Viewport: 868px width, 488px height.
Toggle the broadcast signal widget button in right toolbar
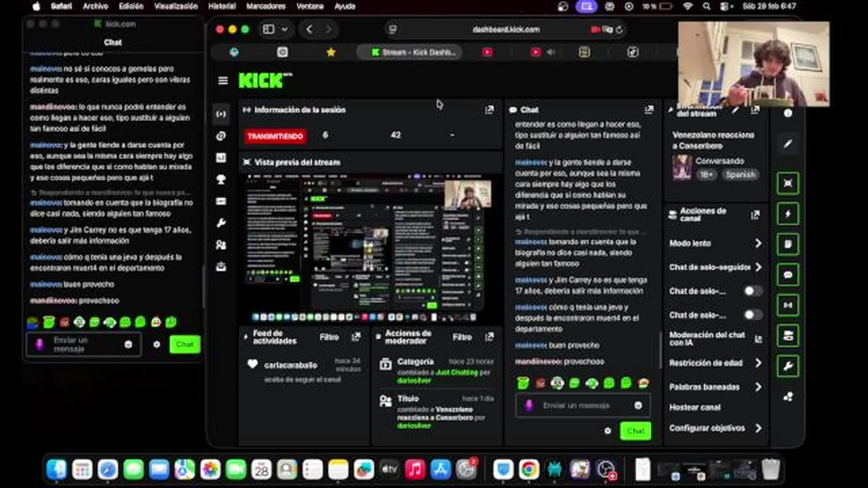click(788, 305)
